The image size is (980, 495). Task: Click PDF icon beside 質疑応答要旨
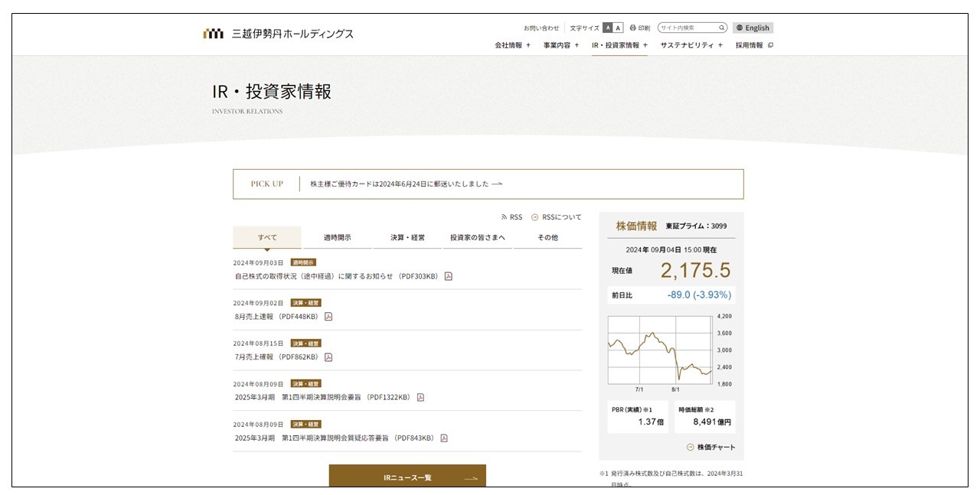point(444,438)
